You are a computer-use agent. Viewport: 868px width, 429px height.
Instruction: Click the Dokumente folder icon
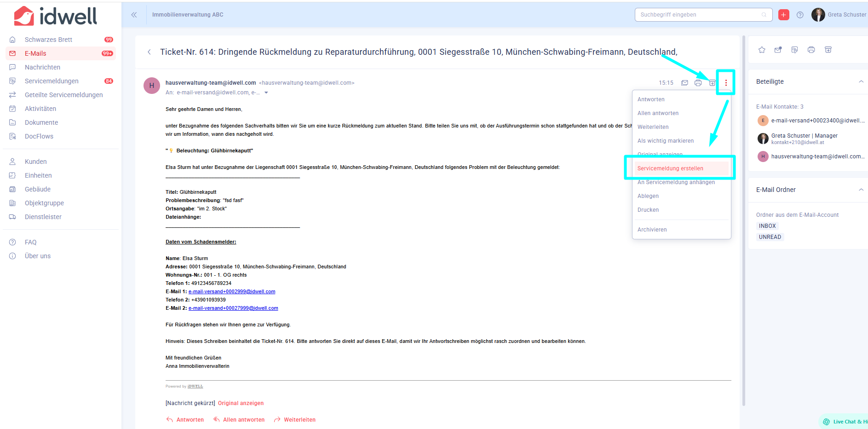click(12, 122)
